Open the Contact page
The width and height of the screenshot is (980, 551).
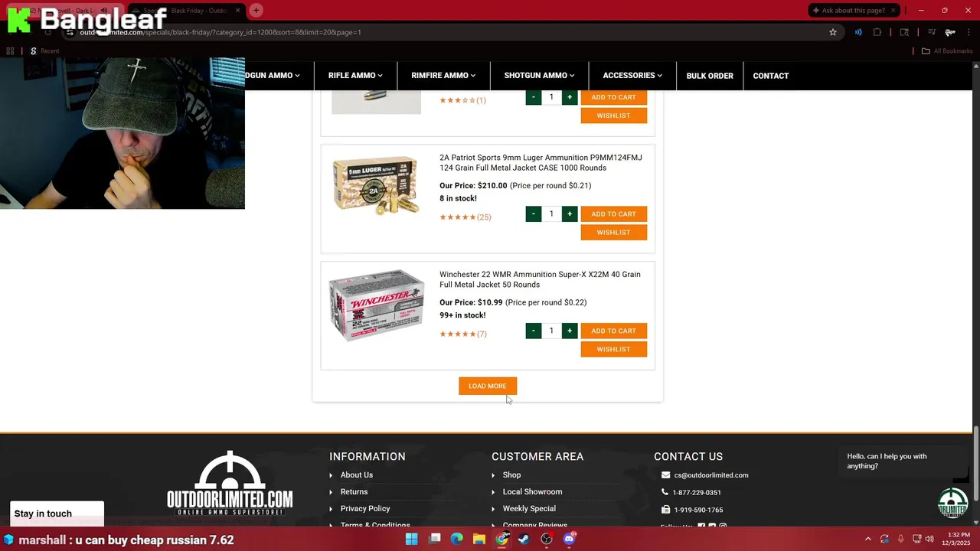click(x=771, y=76)
